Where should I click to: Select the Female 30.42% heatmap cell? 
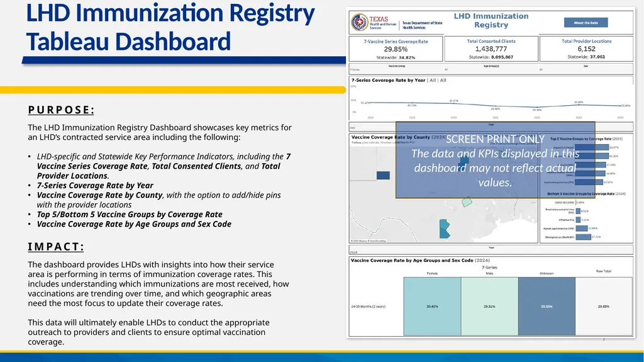tap(432, 306)
